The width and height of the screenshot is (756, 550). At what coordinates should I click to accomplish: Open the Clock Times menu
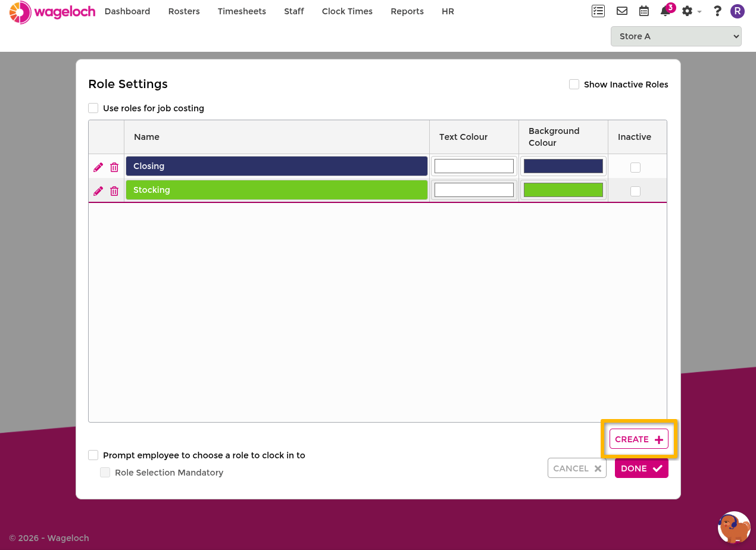[x=347, y=11]
